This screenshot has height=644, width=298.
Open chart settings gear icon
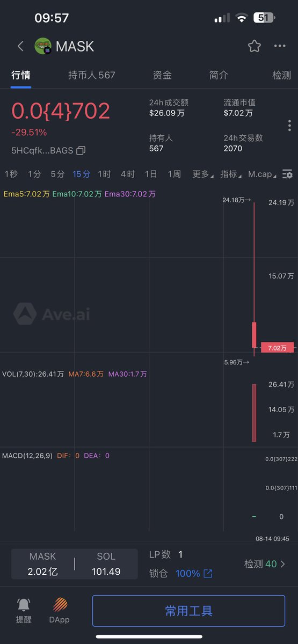tap(288, 174)
